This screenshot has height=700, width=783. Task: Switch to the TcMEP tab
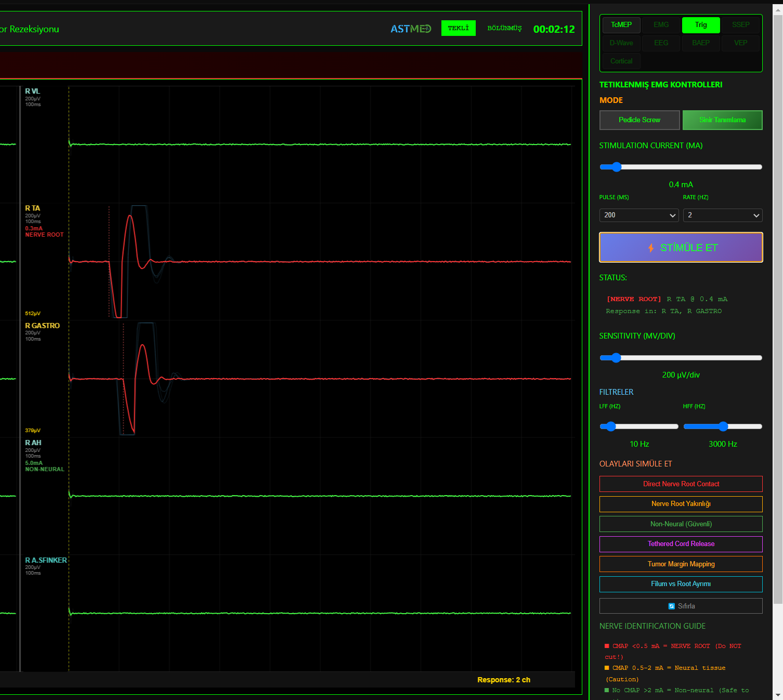pos(621,25)
